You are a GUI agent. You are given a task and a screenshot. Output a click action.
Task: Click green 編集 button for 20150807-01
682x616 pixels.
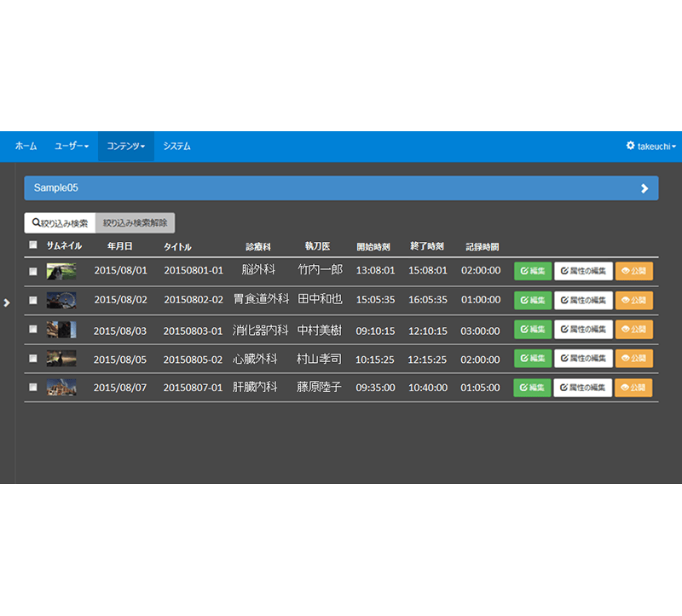pyautogui.click(x=532, y=388)
